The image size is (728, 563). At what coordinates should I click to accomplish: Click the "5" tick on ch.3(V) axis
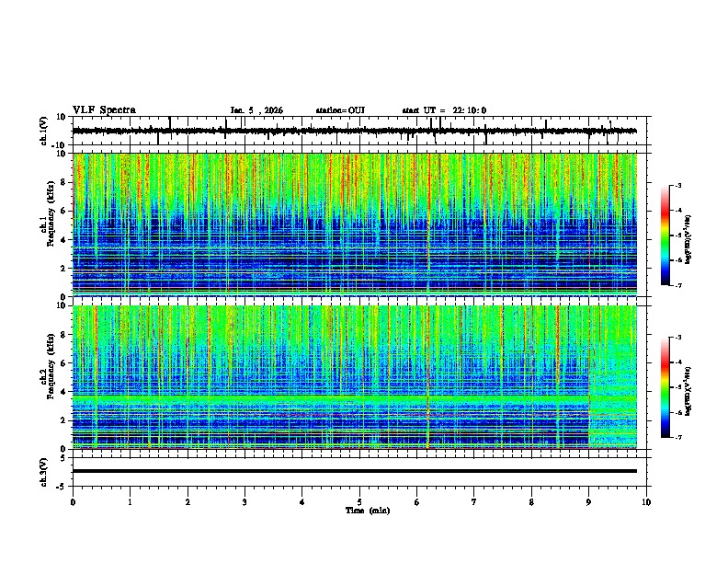click(63, 458)
